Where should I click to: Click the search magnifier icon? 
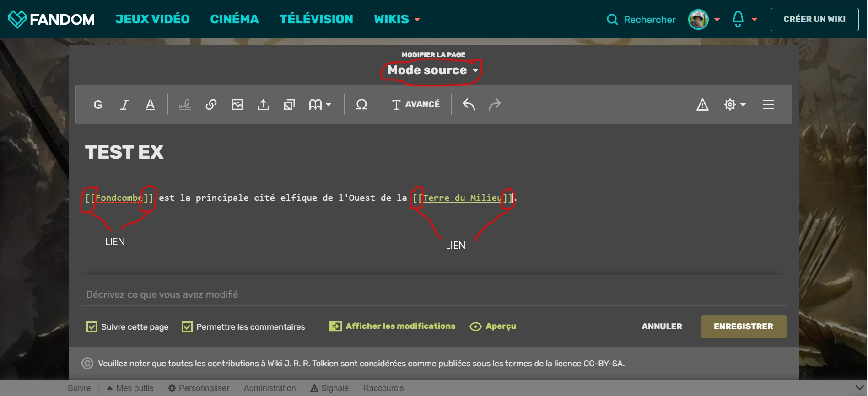[x=612, y=19]
